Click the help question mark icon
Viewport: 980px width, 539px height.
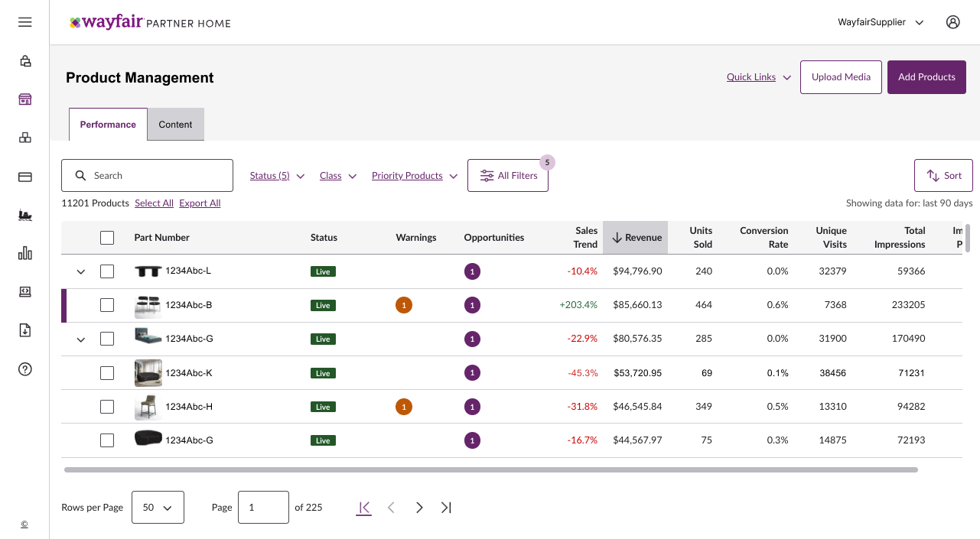24,369
